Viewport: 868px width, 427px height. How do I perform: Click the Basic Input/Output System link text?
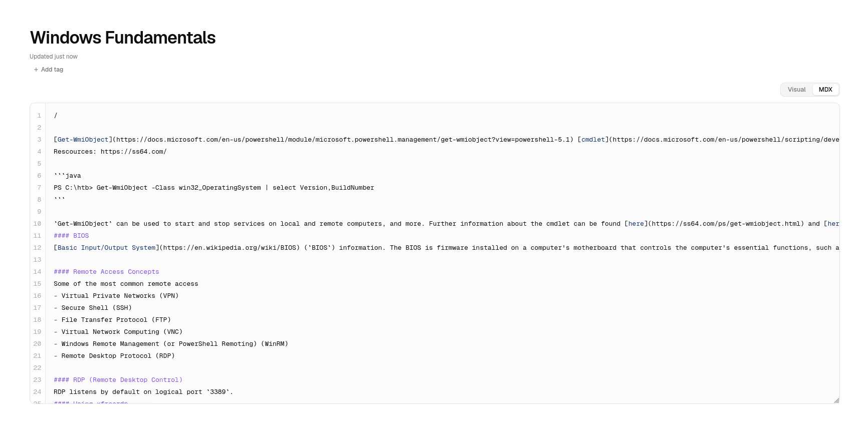[106, 248]
